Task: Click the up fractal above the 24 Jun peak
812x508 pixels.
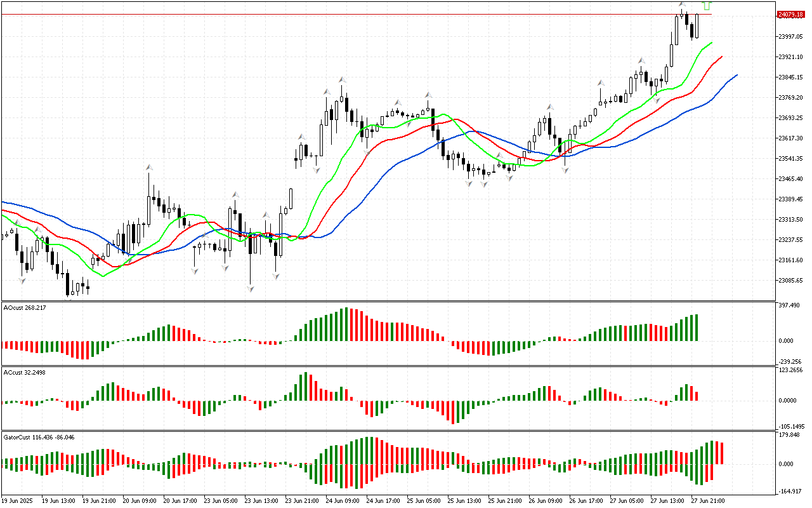Action: [342, 80]
